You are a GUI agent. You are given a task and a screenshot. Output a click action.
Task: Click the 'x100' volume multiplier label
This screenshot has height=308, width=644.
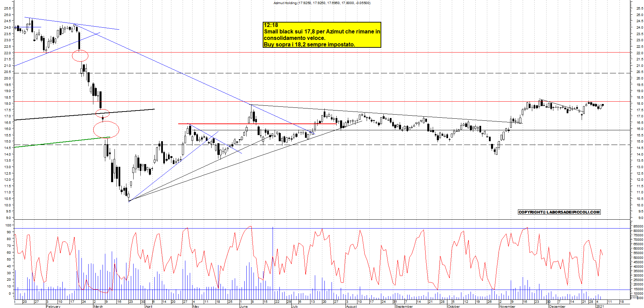pos(633,298)
